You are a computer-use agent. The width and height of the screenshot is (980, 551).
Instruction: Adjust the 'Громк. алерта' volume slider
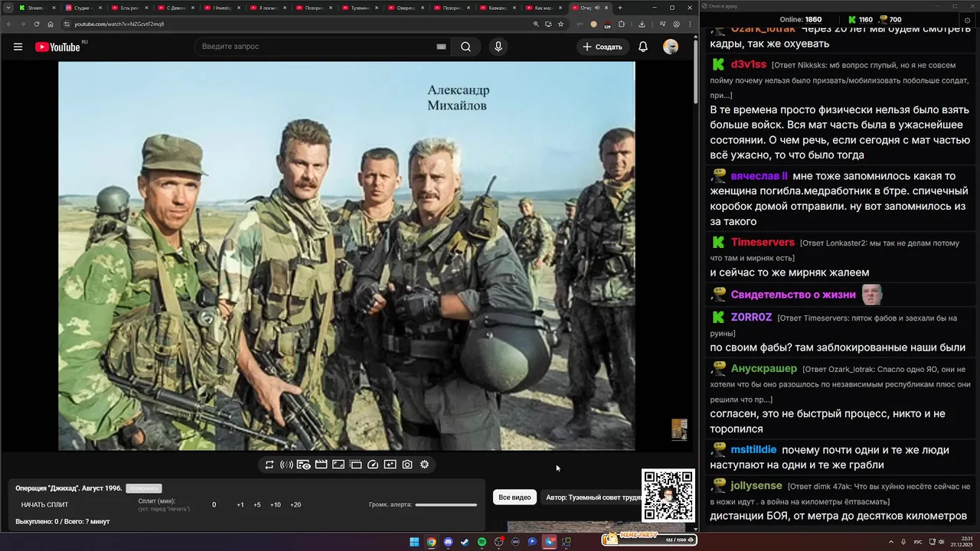pyautogui.click(x=446, y=505)
